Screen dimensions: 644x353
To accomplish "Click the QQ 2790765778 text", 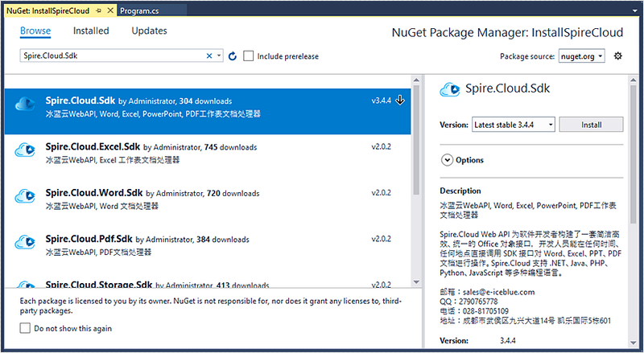I will tap(469, 302).
